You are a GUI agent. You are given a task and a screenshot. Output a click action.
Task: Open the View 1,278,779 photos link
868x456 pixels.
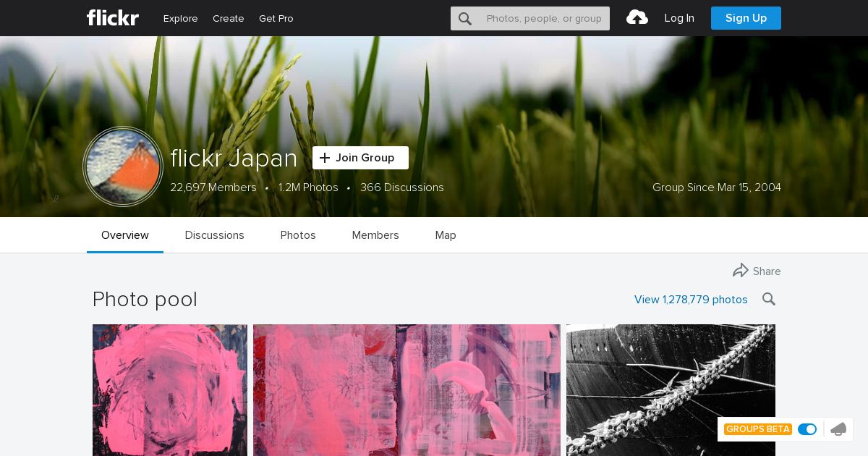pyautogui.click(x=691, y=300)
